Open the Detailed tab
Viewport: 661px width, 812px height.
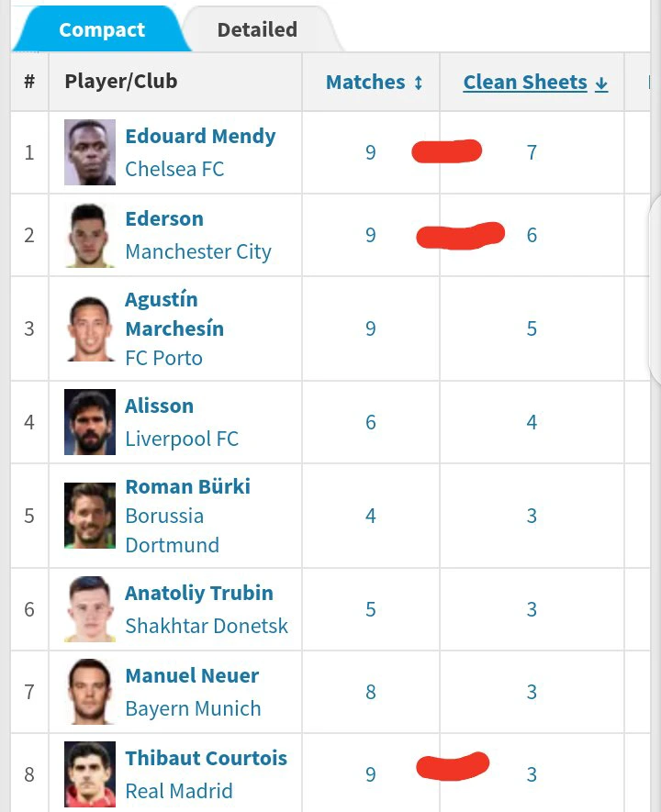tap(257, 30)
